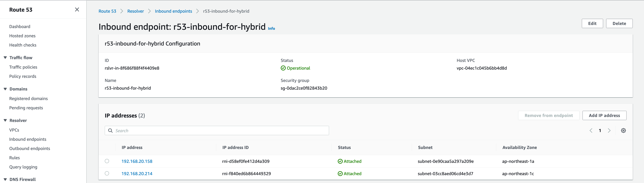The width and height of the screenshot is (644, 183).
Task: Go to previous page of IP addresses
Action: click(591, 130)
